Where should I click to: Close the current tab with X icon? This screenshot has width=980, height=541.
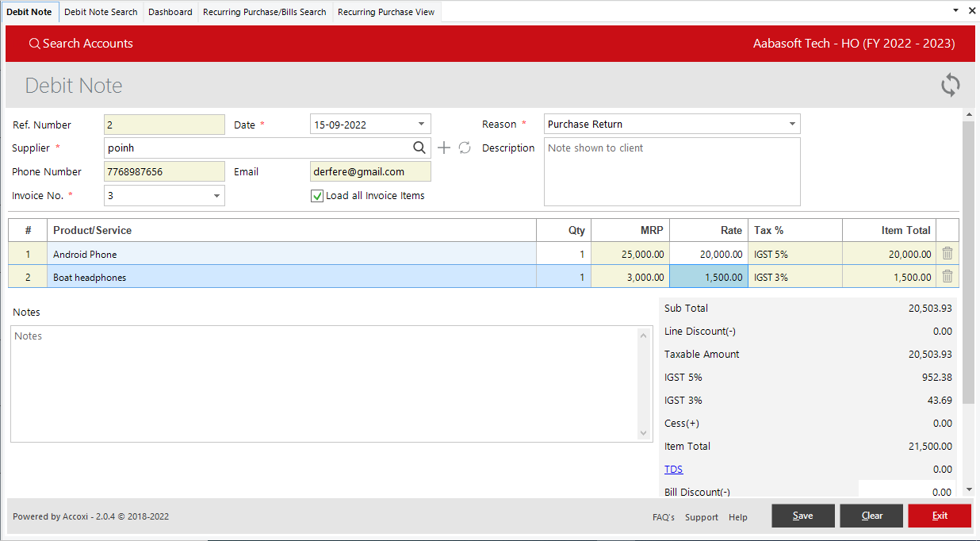973,11
